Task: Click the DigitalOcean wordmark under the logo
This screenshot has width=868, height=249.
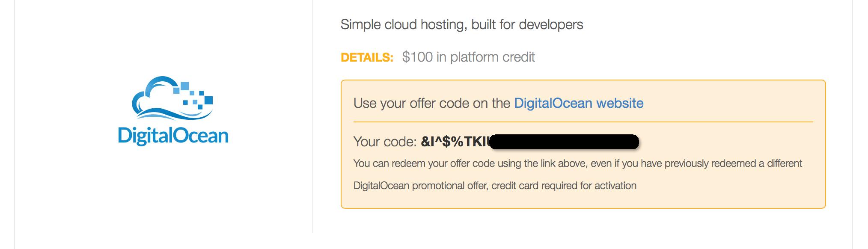Action: coord(173,136)
